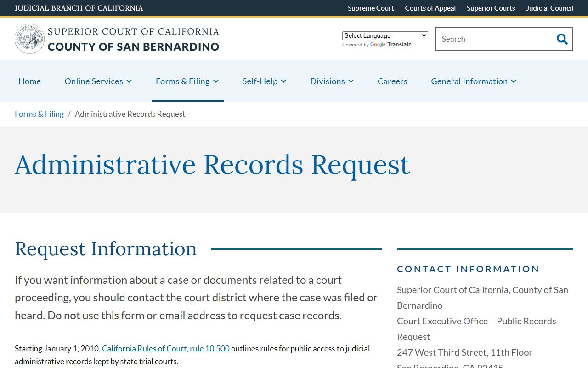
Task: Select the Administrative Records Request page heading
Action: click(x=212, y=165)
